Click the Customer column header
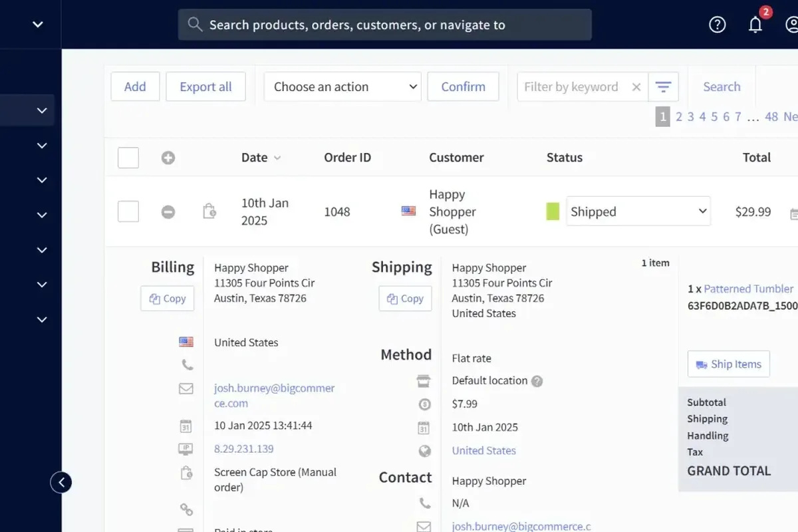This screenshot has height=532, width=798. click(x=457, y=158)
